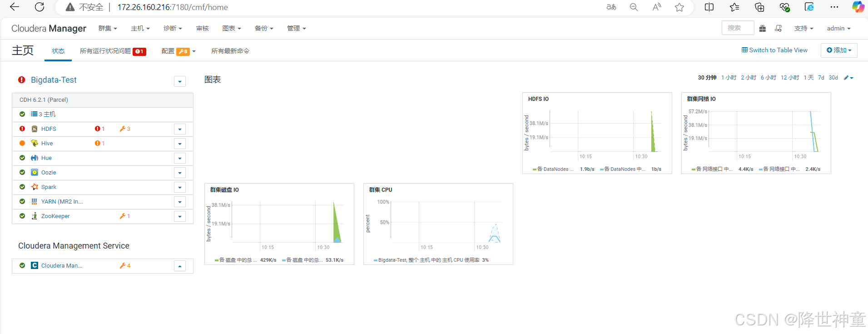Click the zoom magnifier icon in the address bar

(634, 7)
